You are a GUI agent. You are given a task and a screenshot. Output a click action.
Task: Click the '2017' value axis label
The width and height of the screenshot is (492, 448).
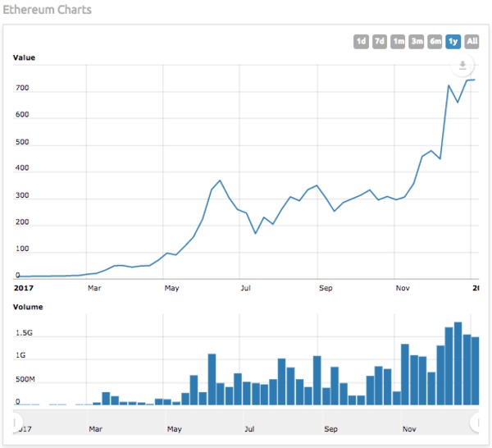coord(24,288)
